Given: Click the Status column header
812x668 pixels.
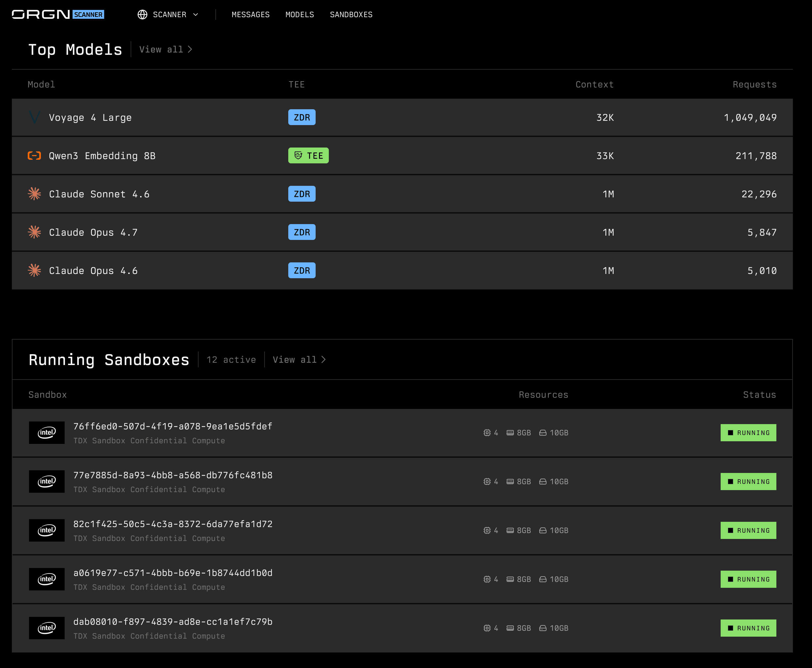Looking at the screenshot, I should (x=760, y=395).
